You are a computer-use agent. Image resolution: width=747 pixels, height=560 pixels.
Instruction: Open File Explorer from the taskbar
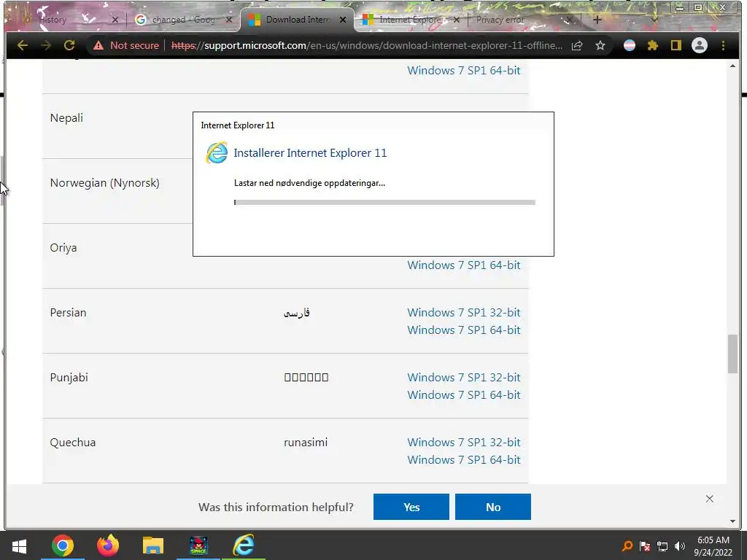[153, 545]
